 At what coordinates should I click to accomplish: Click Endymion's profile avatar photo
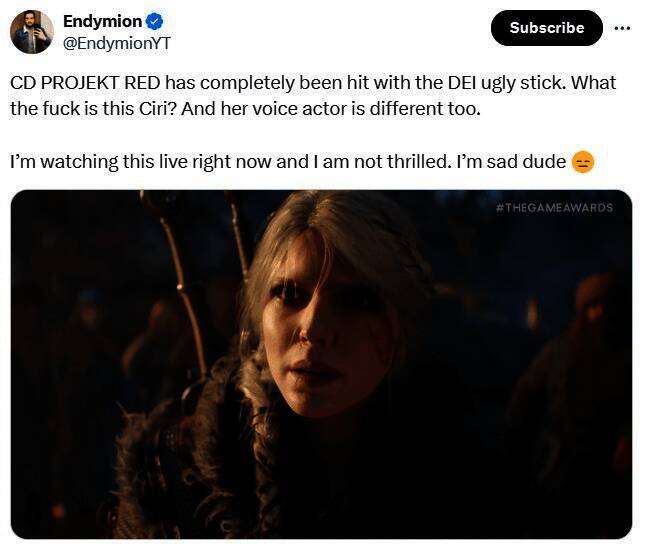pos(31,32)
